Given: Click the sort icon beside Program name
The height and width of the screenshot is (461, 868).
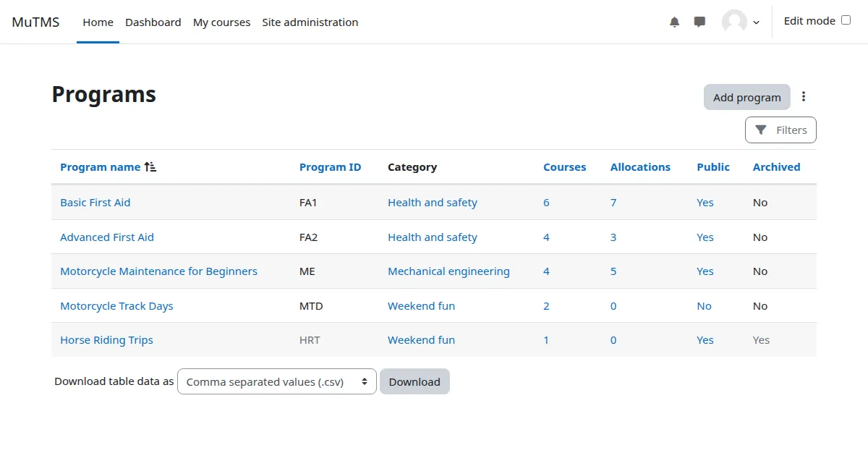Looking at the screenshot, I should (150, 166).
